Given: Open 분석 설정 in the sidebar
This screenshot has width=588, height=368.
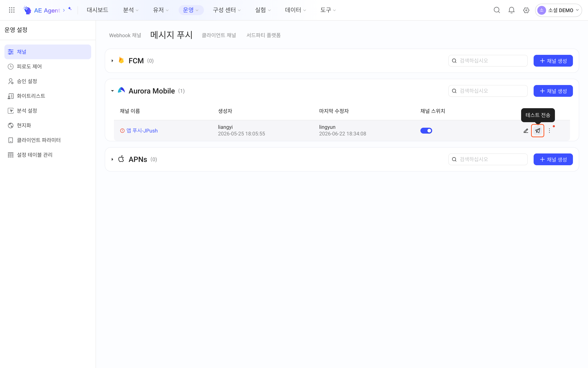Looking at the screenshot, I should 48,111.
